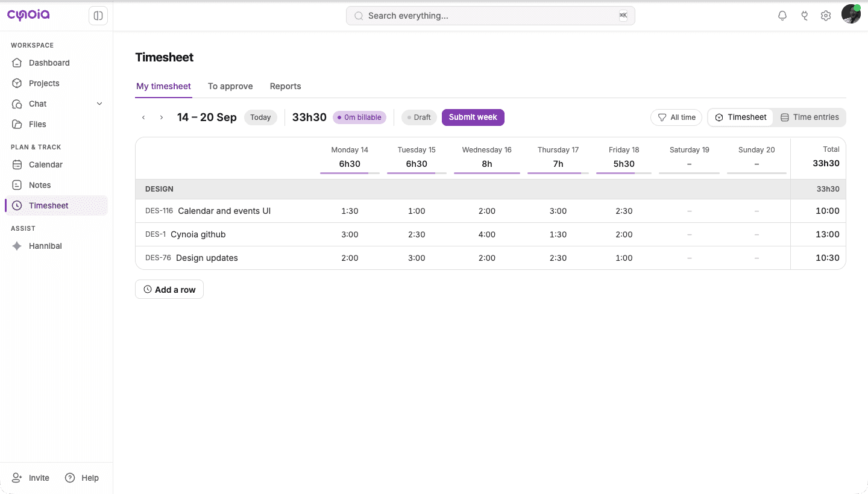Open the user profile avatar

click(851, 14)
